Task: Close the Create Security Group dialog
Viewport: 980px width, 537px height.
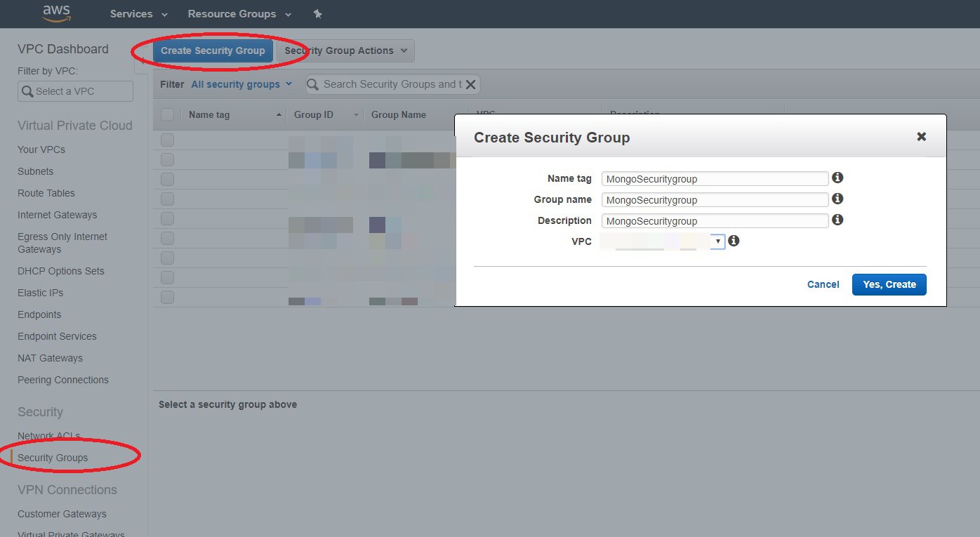Action: [922, 137]
